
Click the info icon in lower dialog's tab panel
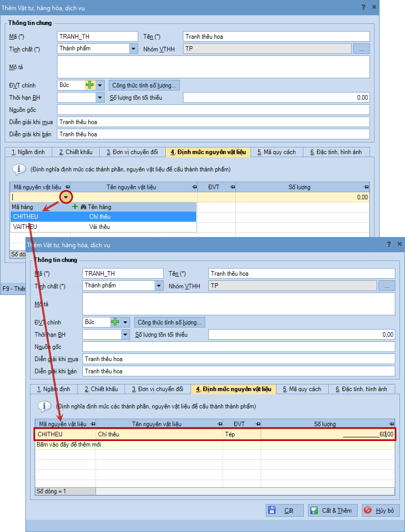(44, 406)
